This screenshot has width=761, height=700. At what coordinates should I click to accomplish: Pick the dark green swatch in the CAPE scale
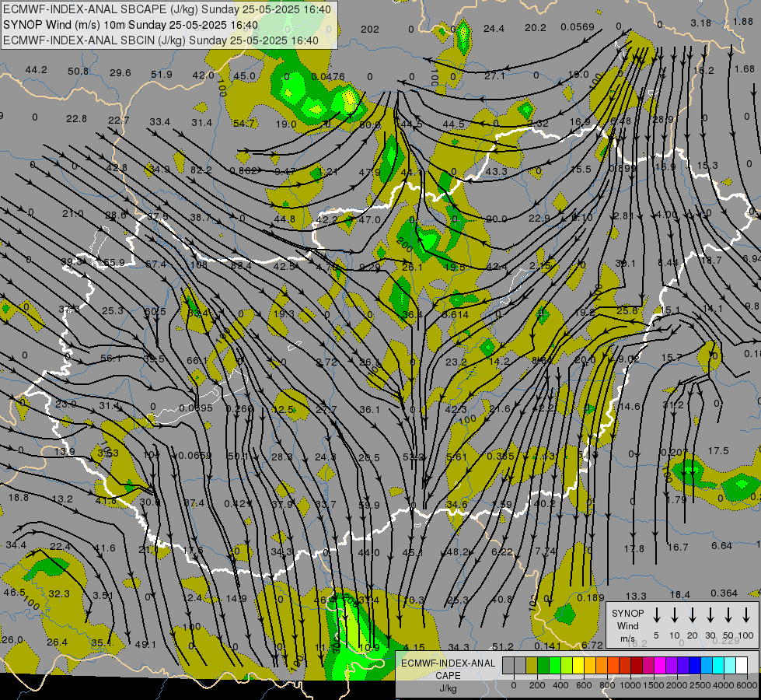click(x=543, y=666)
